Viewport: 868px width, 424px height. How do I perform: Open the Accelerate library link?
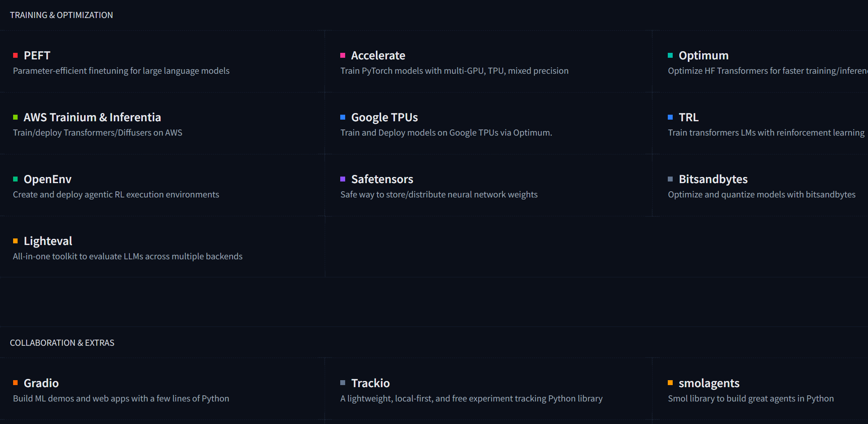point(378,55)
